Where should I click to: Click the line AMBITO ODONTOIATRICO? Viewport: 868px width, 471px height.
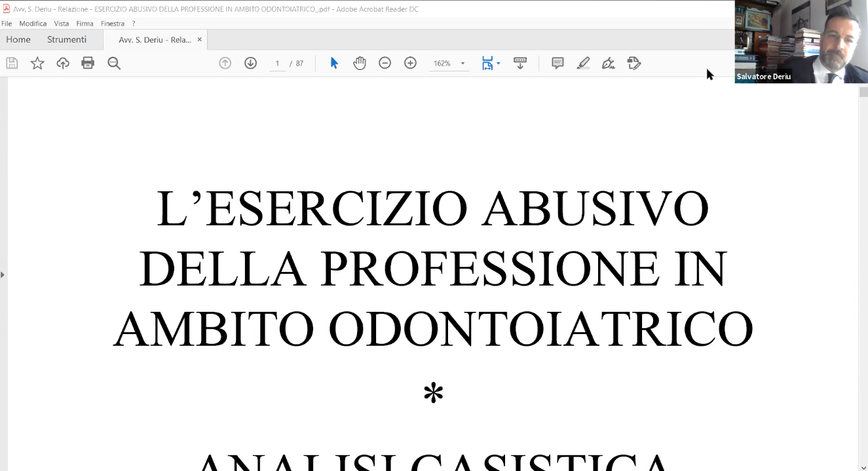pyautogui.click(x=433, y=329)
